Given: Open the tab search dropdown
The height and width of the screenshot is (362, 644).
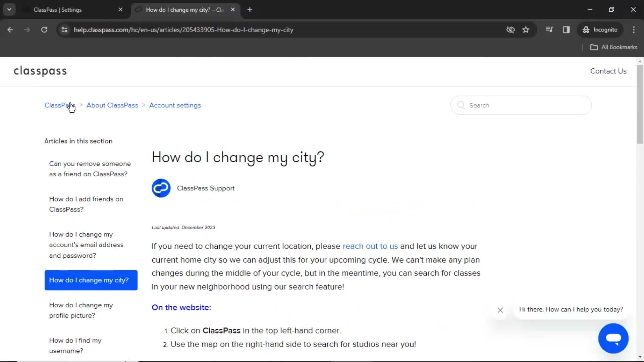Looking at the screenshot, I should (9, 10).
